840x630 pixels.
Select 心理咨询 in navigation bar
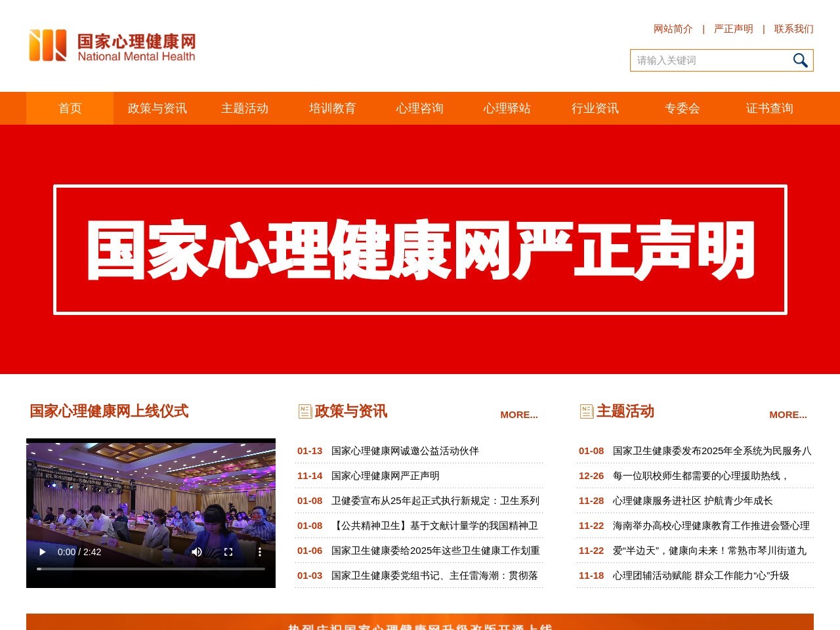click(x=420, y=108)
